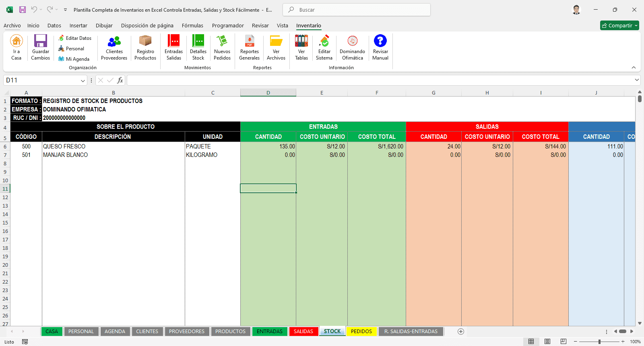Open Customize Quick Access Toolbar dropdown
The height and width of the screenshot is (346, 644).
(65, 10)
